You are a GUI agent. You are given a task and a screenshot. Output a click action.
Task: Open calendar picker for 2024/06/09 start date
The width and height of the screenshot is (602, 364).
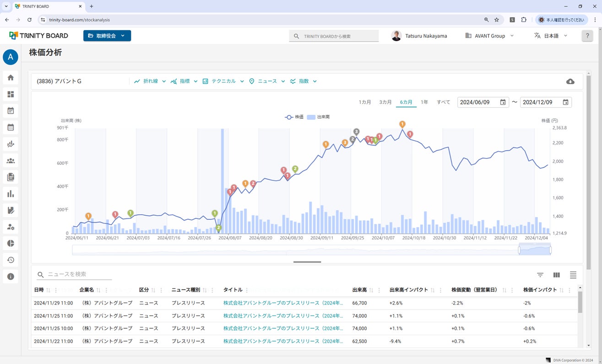(503, 102)
